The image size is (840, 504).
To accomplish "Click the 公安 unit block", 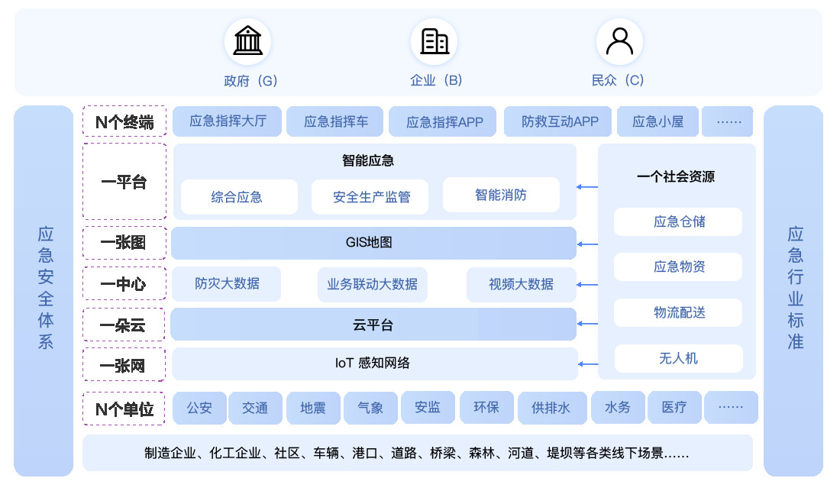I will pyautogui.click(x=200, y=408).
